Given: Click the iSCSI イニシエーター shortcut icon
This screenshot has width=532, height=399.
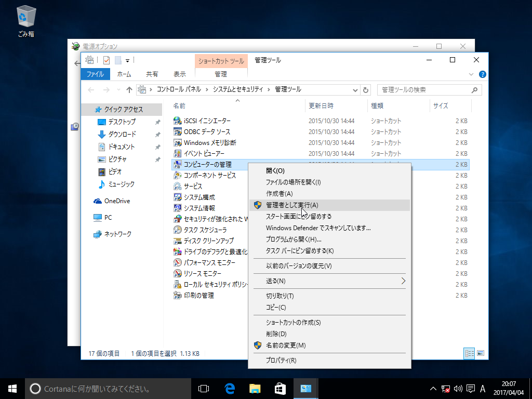Looking at the screenshot, I should coord(177,121).
